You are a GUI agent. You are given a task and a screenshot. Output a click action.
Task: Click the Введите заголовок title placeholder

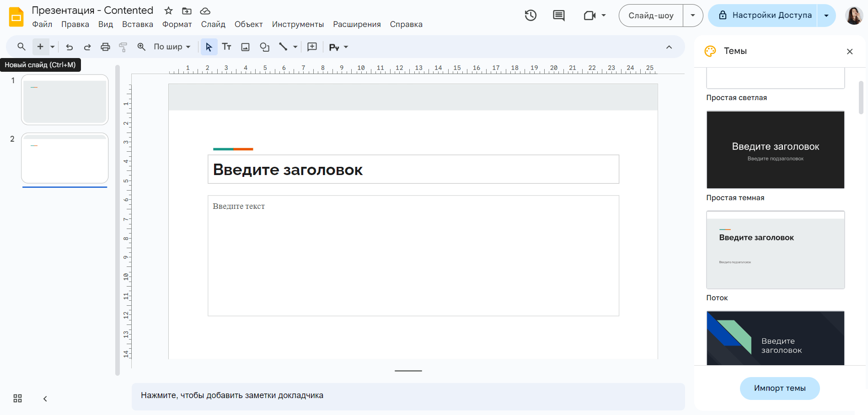point(413,170)
